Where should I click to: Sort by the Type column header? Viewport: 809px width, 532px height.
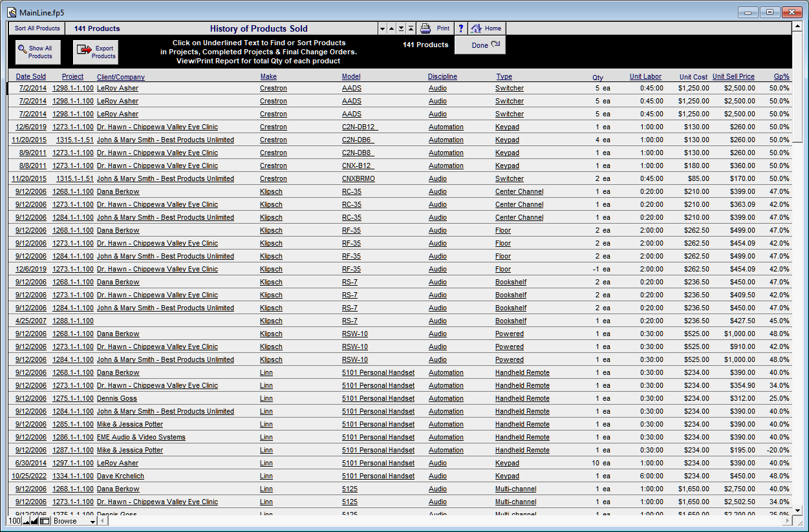click(x=504, y=77)
